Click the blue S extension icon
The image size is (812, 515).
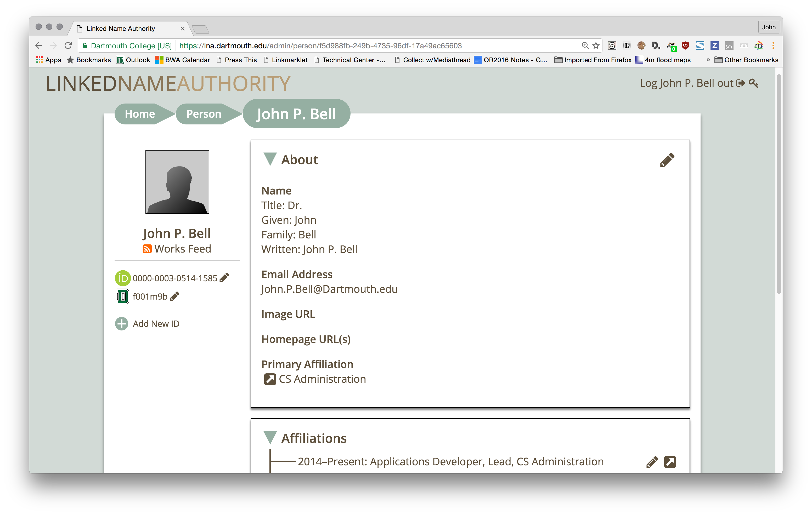700,45
